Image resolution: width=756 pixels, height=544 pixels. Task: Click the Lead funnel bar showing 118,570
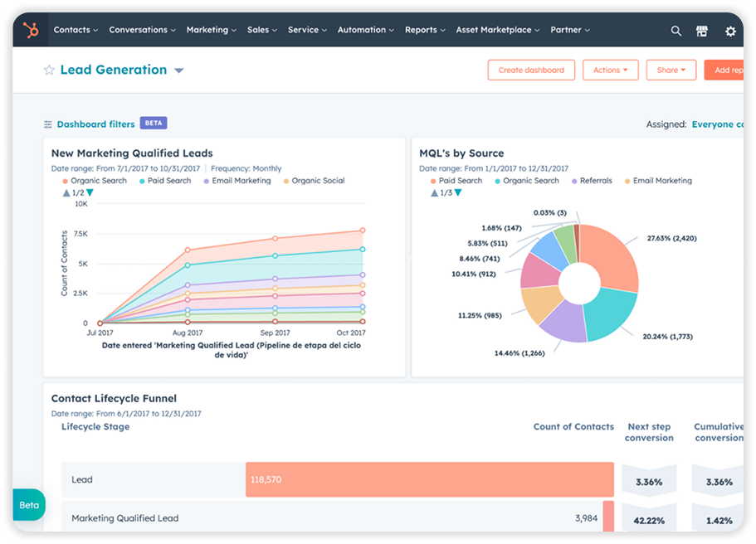click(x=429, y=479)
